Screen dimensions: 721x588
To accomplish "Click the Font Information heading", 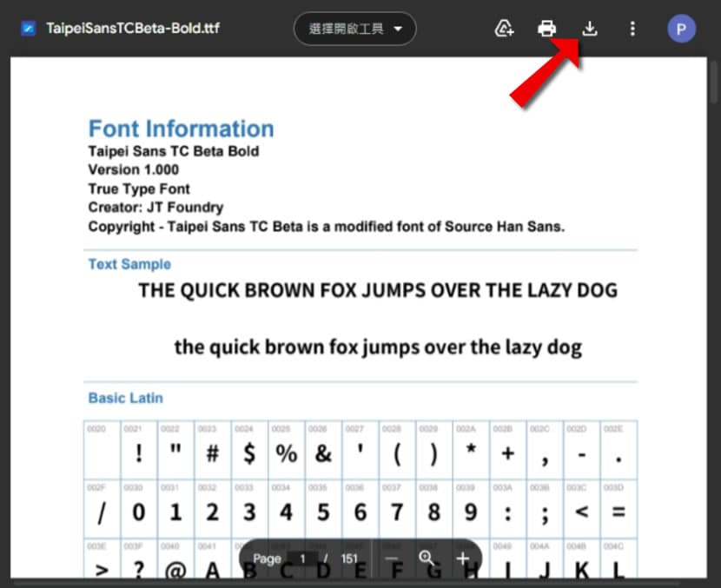I will (x=182, y=129).
